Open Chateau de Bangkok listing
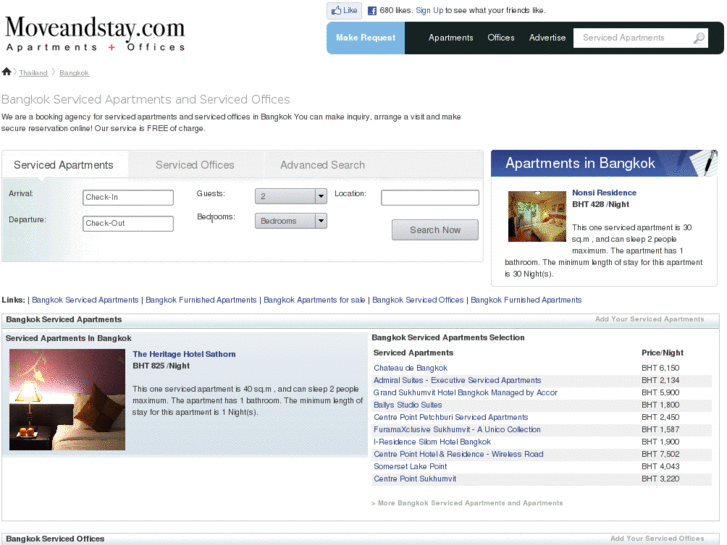727x545 pixels. pos(410,368)
